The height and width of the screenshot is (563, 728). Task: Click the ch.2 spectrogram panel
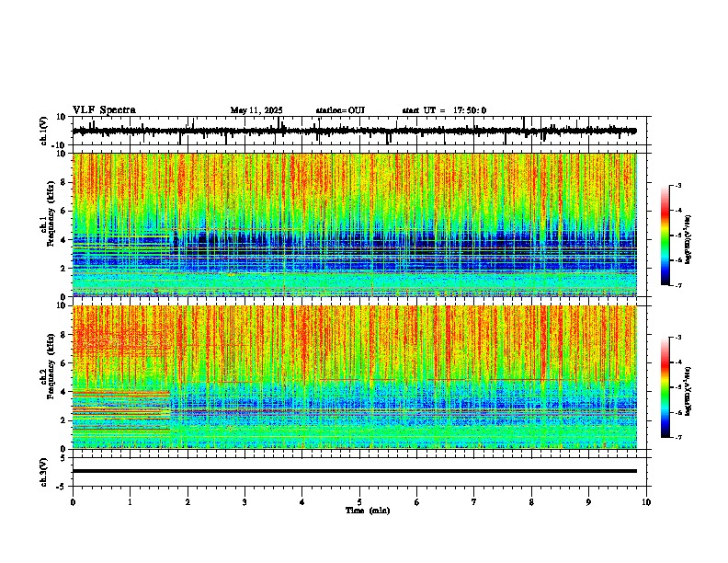coord(354,377)
